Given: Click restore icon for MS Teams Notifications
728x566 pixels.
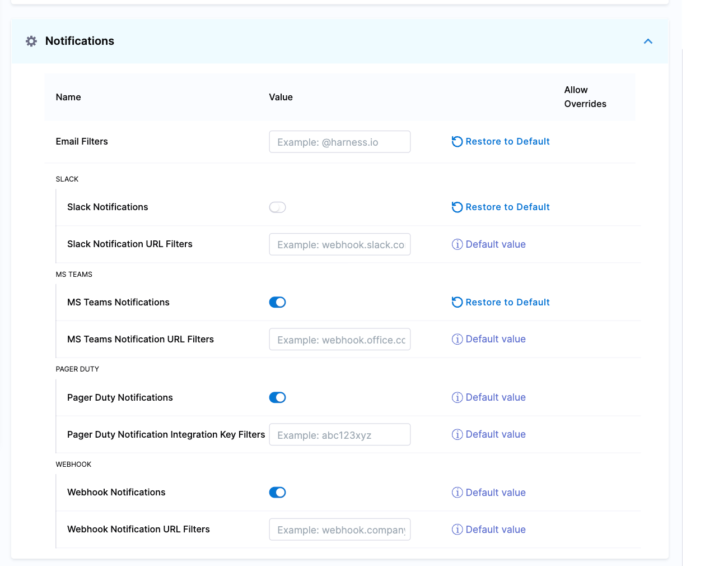Looking at the screenshot, I should click(457, 303).
